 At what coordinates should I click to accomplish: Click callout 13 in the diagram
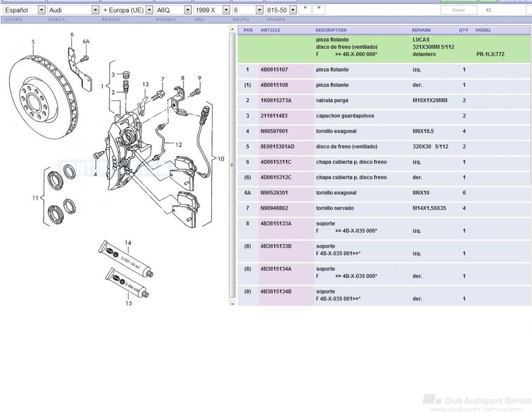145,84
